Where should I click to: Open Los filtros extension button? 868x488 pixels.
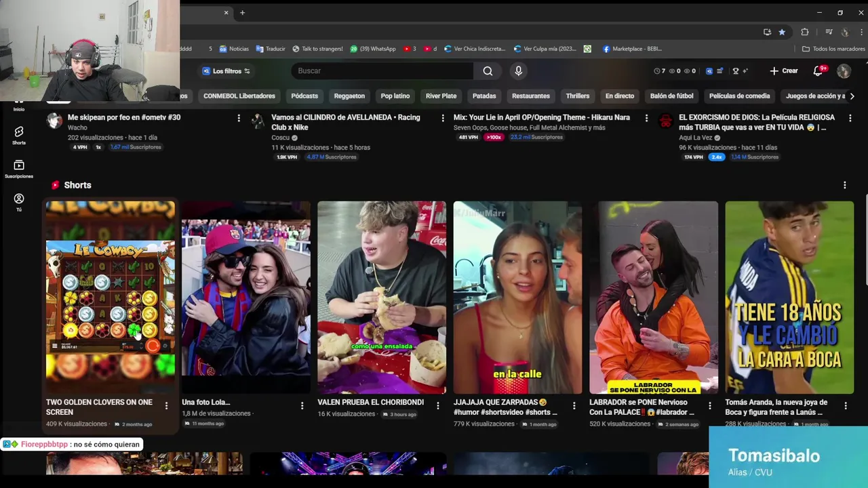[226, 70]
